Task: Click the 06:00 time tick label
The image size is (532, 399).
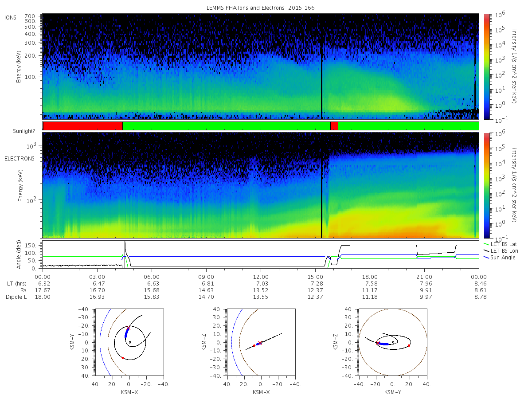Action: tap(152, 276)
